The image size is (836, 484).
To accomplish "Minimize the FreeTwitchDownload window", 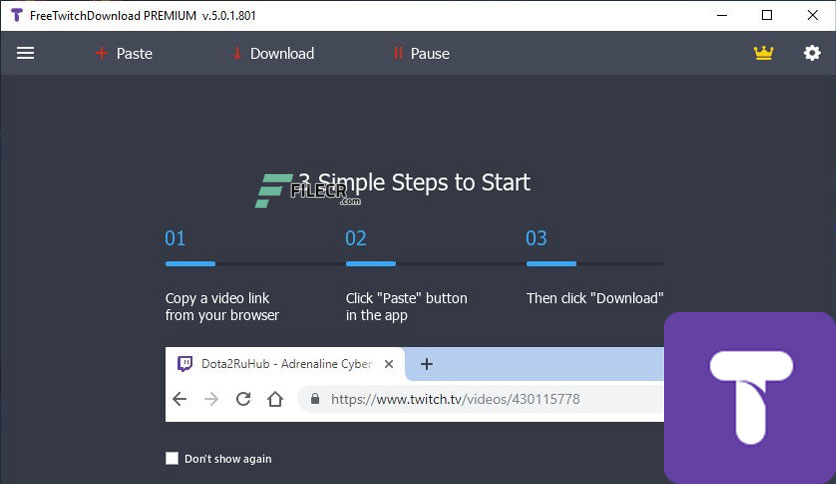I will pos(722,15).
